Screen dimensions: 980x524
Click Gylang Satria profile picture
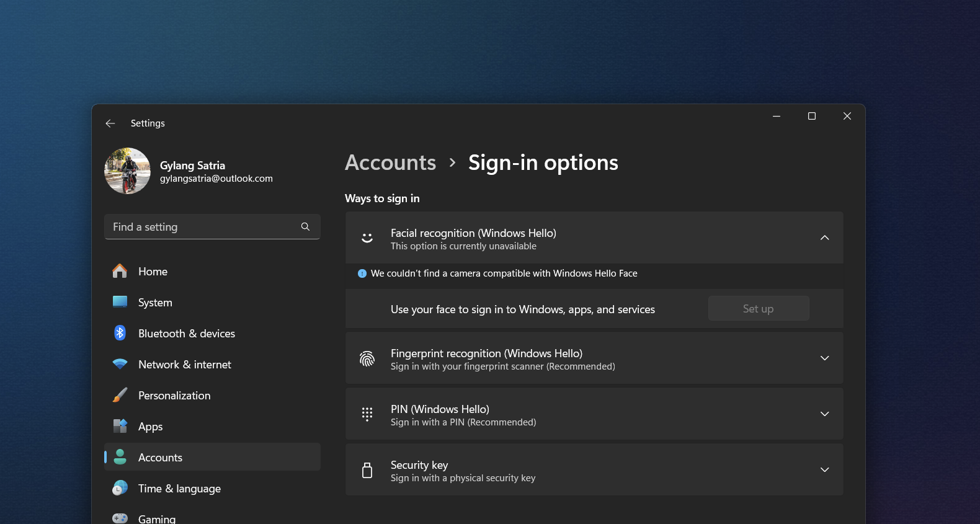pyautogui.click(x=127, y=171)
